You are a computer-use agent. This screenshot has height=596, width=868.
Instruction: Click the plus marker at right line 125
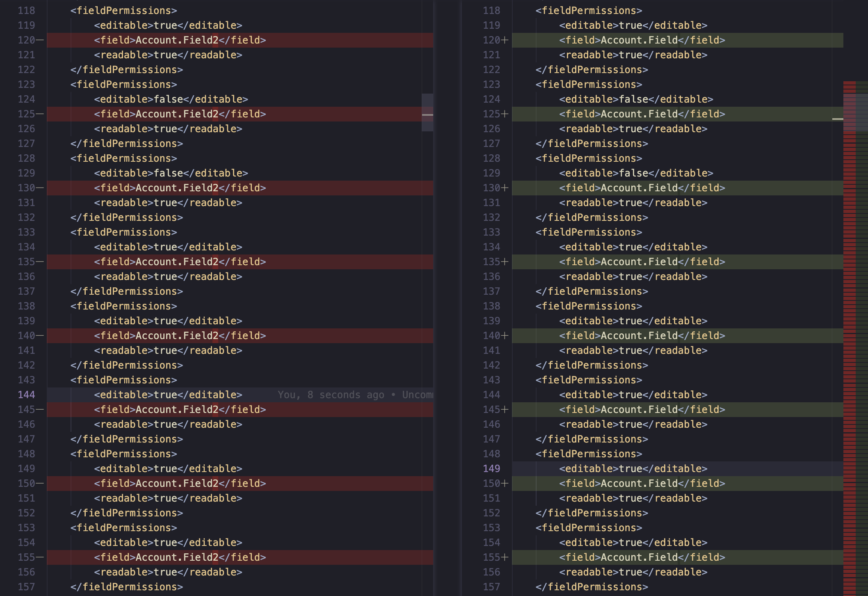[x=505, y=114]
